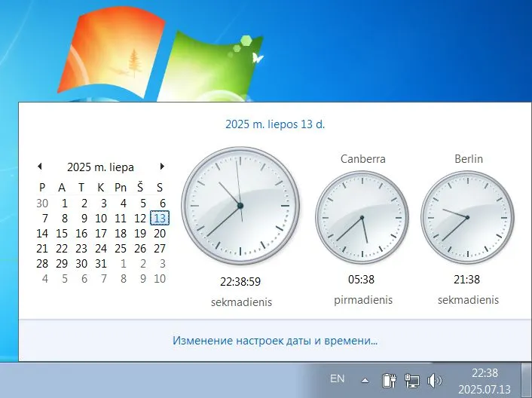Open the EN language indicator
The width and height of the screenshot is (532, 398).
pyautogui.click(x=338, y=378)
